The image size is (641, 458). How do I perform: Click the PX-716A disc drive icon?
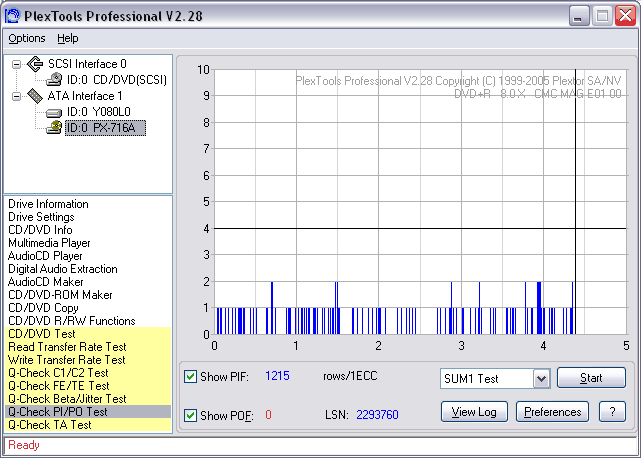pyautogui.click(x=54, y=128)
